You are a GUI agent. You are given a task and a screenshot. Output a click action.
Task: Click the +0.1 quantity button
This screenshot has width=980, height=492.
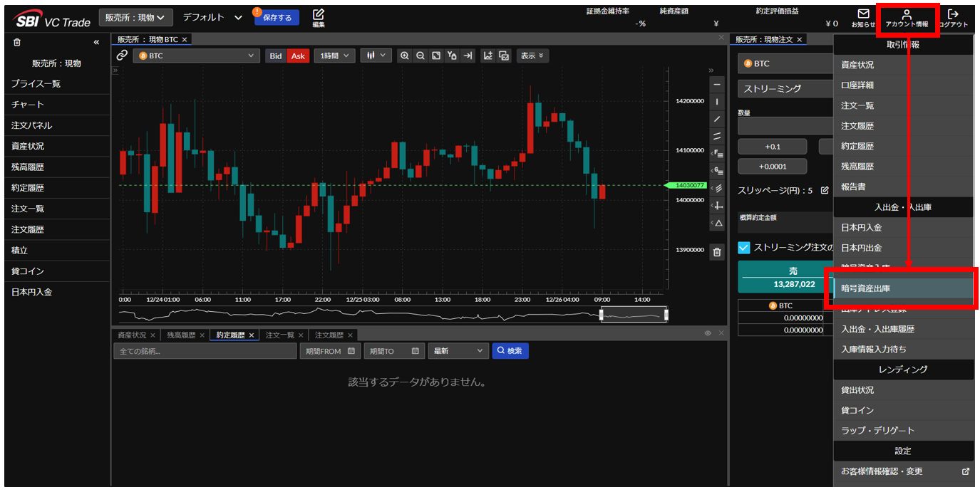pyautogui.click(x=773, y=147)
